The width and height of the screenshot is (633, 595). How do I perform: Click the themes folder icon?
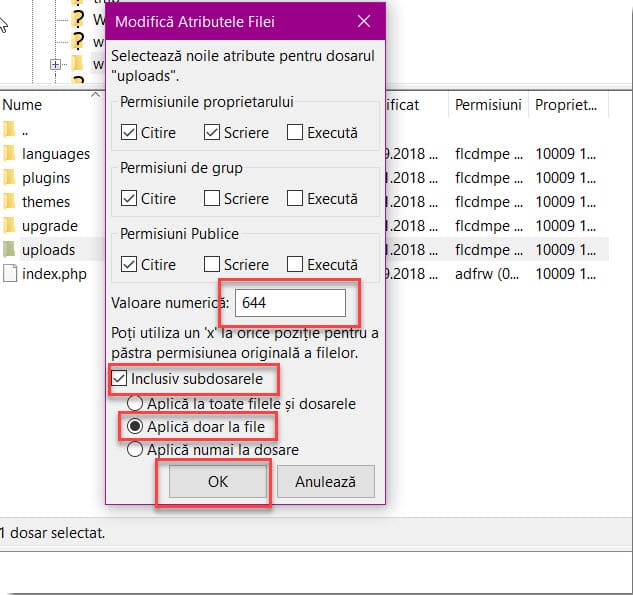point(10,202)
